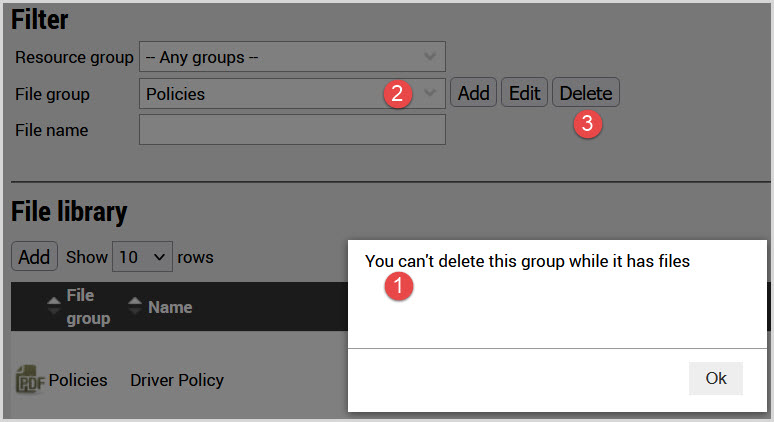Click the Resource group label
774x422 pixels.
coord(74,57)
